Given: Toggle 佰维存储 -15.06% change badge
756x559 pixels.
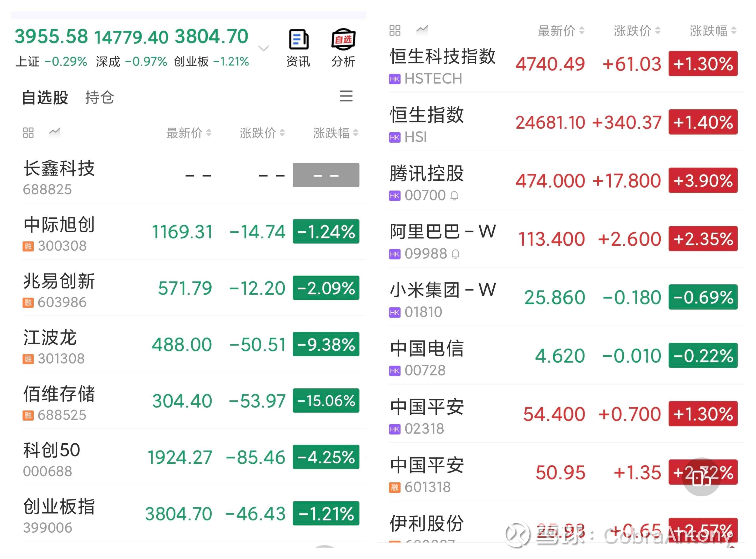Looking at the screenshot, I should tap(326, 401).
